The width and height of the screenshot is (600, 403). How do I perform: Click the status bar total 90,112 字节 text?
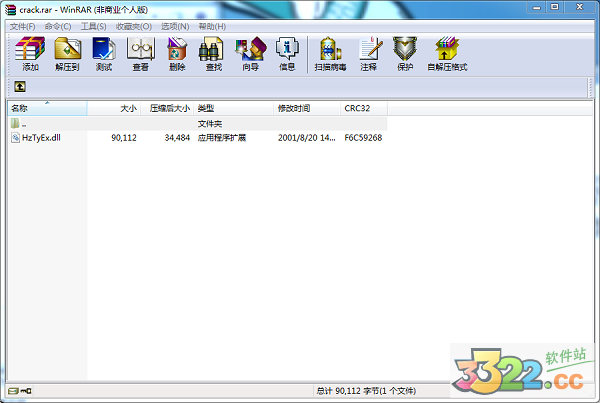[x=366, y=391]
